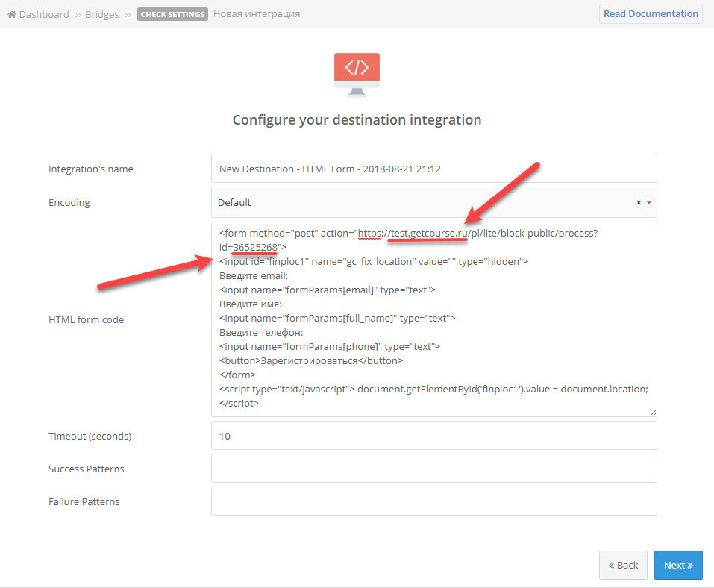714x588 pixels.
Task: Click the closing </form> tag line
Action: tap(237, 375)
